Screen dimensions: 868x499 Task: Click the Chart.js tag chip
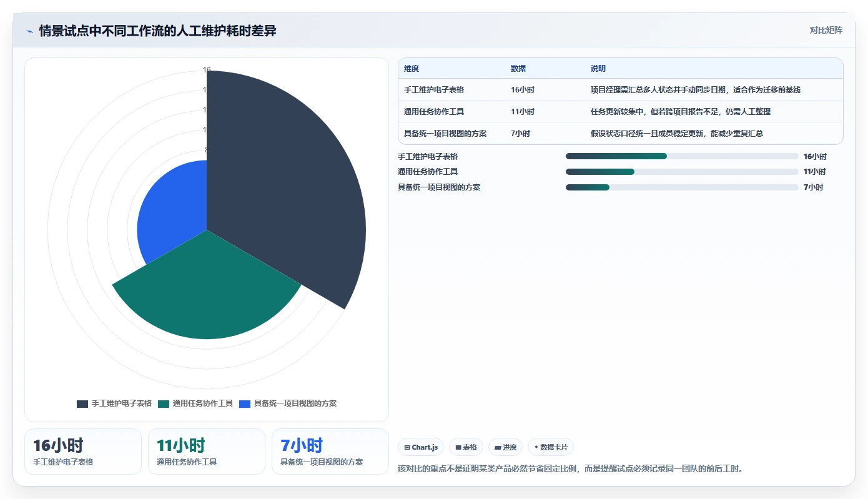coord(421,447)
